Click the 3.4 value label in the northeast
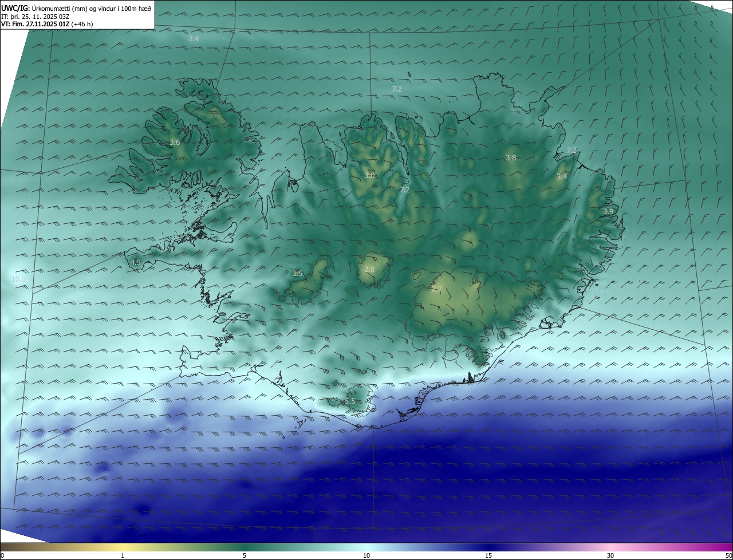 coord(562,176)
